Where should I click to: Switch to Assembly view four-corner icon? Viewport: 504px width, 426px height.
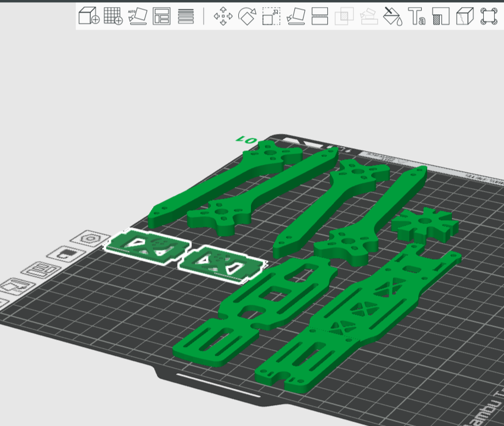coord(489,16)
